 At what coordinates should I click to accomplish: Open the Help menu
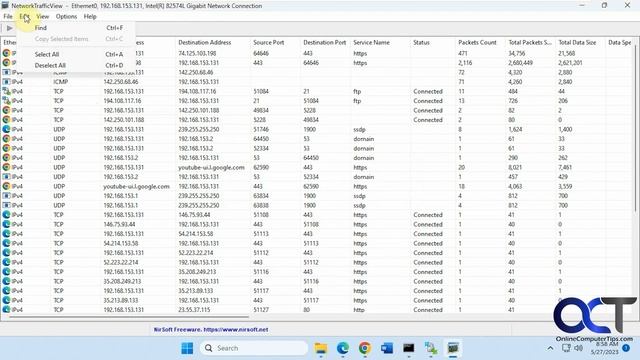pyautogui.click(x=90, y=16)
